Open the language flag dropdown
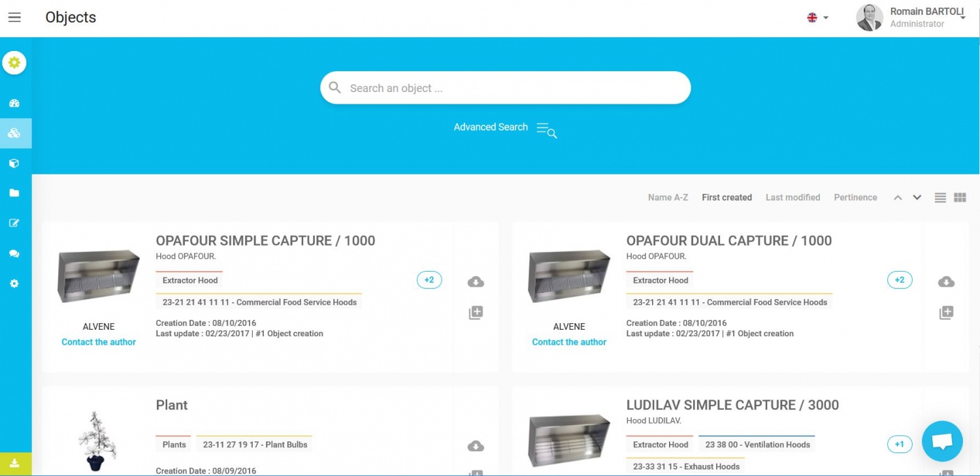The image size is (980, 476). [817, 18]
